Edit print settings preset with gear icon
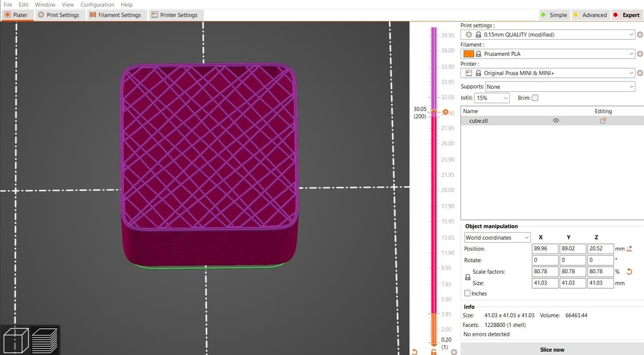 [640, 35]
